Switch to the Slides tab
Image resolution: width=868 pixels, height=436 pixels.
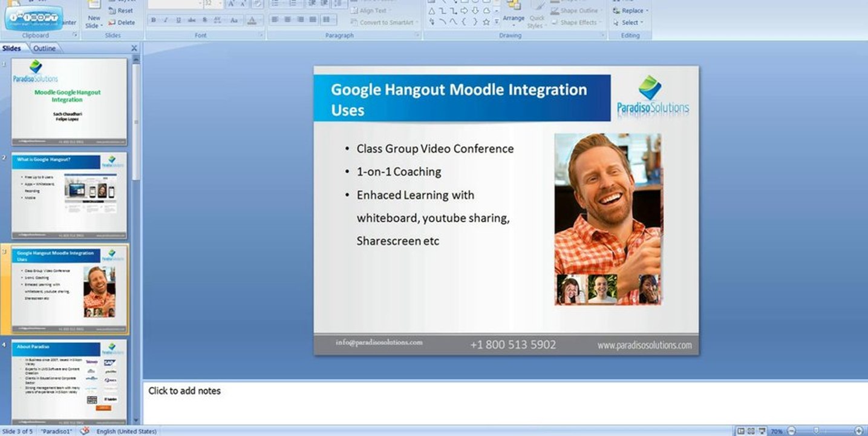pos(11,48)
